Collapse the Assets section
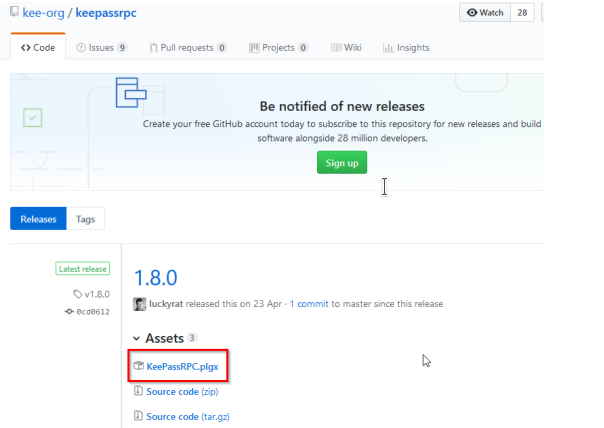 [138, 338]
